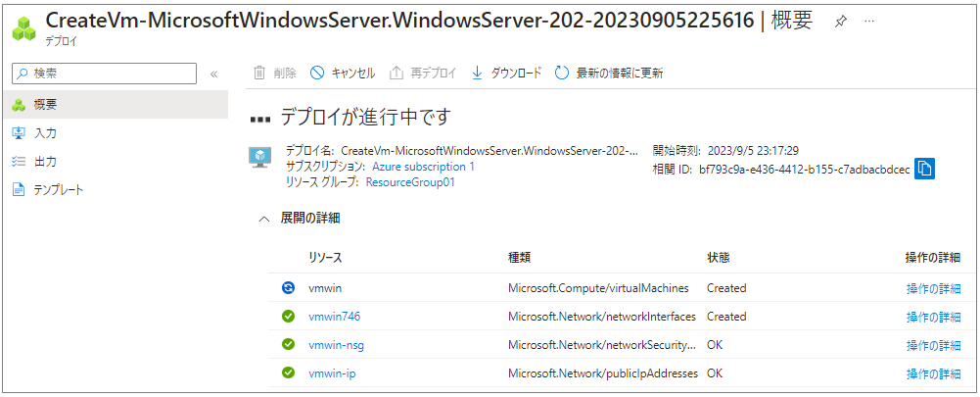Click the Microsoft.Network/networkInterfaces type cell
980x397 pixels.
602,317
